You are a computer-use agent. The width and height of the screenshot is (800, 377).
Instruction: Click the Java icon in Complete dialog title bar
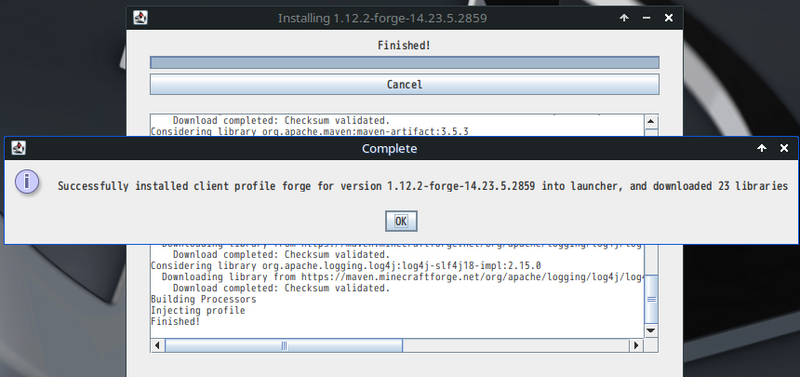click(18, 148)
